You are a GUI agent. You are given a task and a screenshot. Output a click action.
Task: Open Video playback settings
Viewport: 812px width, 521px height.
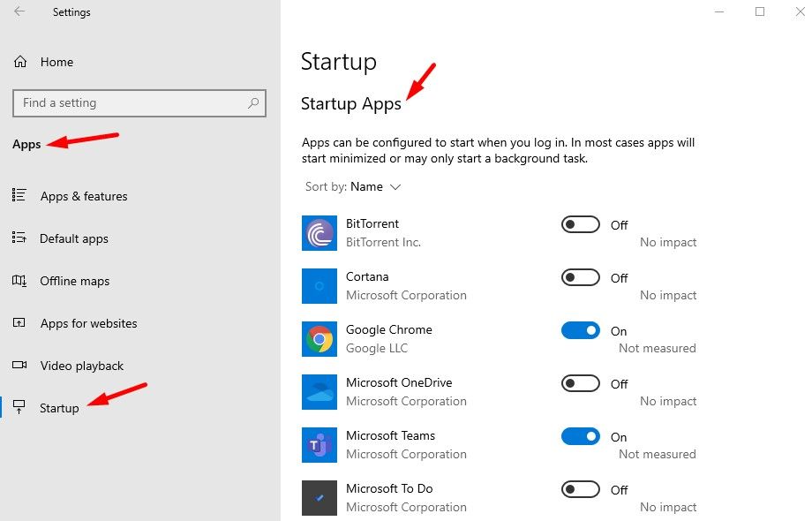81,366
